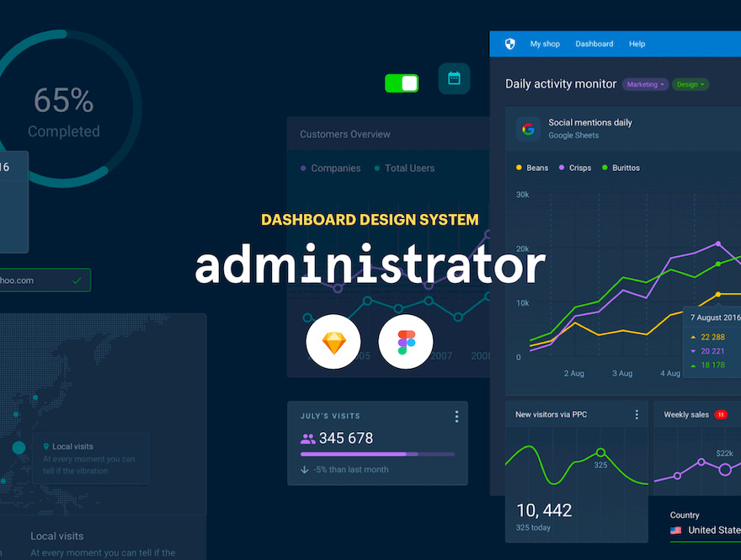The width and height of the screenshot is (741, 560).
Task: Click the down arrow next to -5%
Action: [304, 470]
